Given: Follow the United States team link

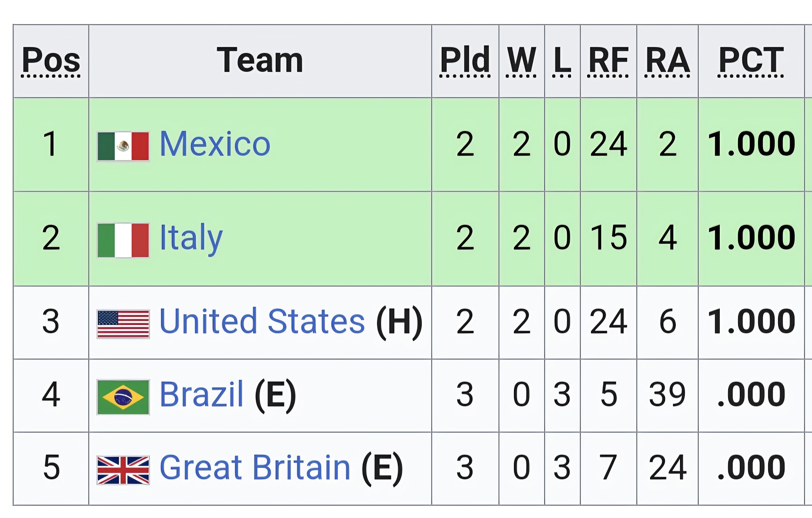Looking at the screenshot, I should pos(262,322).
